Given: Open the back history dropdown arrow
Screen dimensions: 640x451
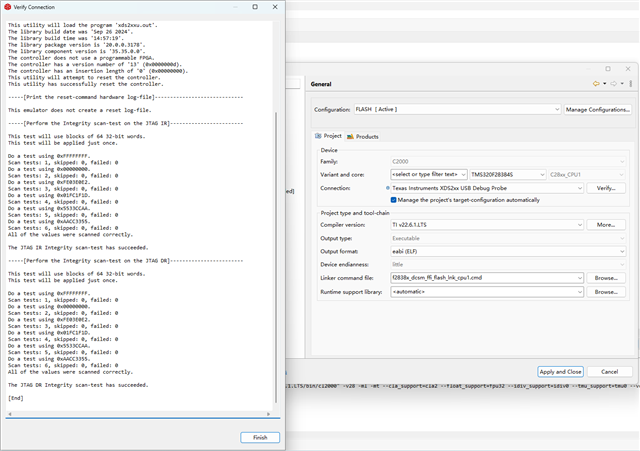Looking at the screenshot, I should tap(604, 84).
